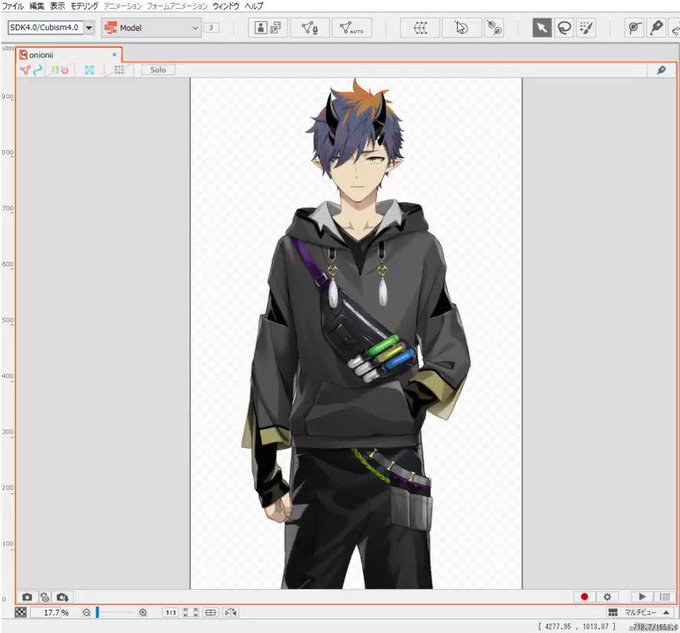680x633 pixels.
Task: Enable Solo view mode
Action: 158,70
